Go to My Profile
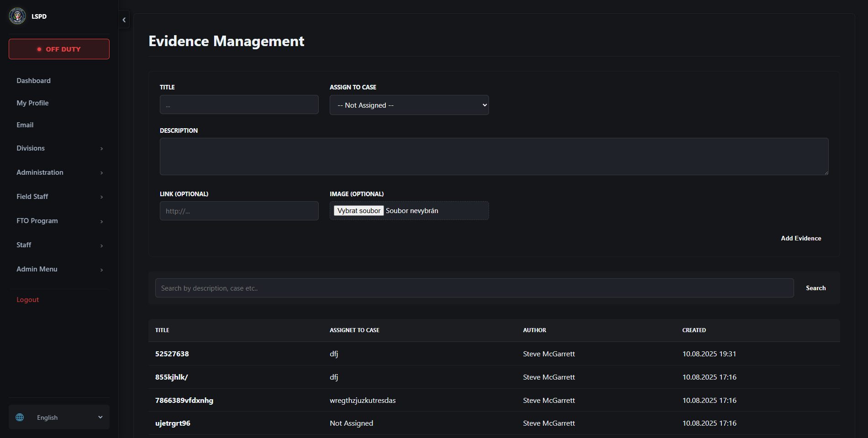Image resolution: width=868 pixels, height=438 pixels. coord(32,103)
